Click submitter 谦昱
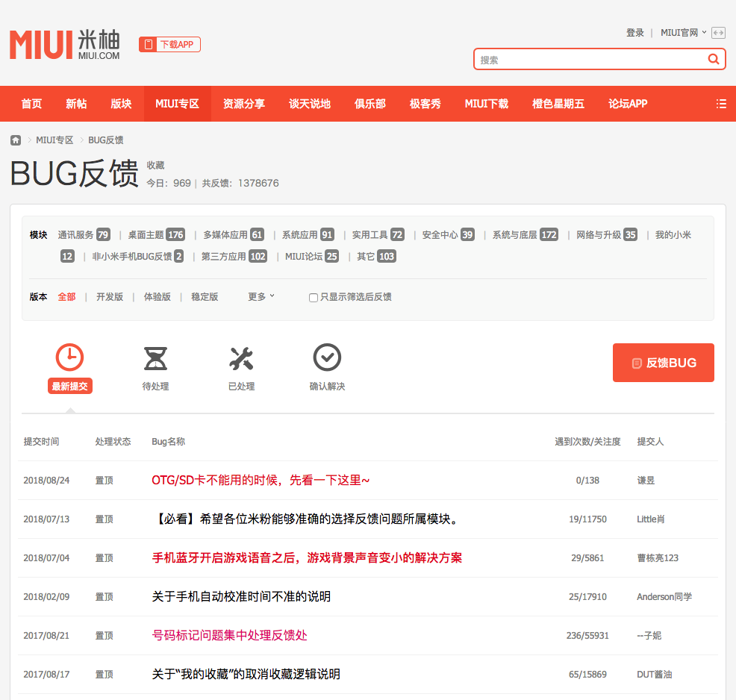This screenshot has width=736, height=700. (646, 480)
